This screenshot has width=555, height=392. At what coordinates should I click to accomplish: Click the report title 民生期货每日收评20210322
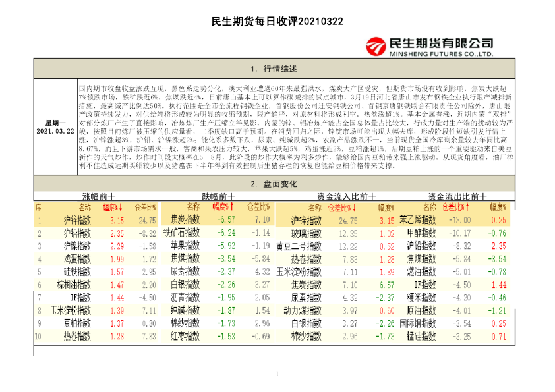(276, 22)
